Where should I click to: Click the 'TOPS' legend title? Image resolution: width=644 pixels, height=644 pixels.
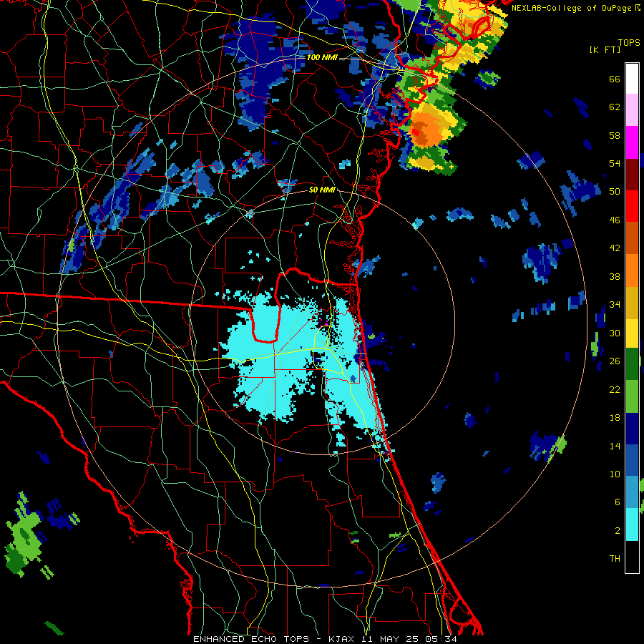(629, 42)
